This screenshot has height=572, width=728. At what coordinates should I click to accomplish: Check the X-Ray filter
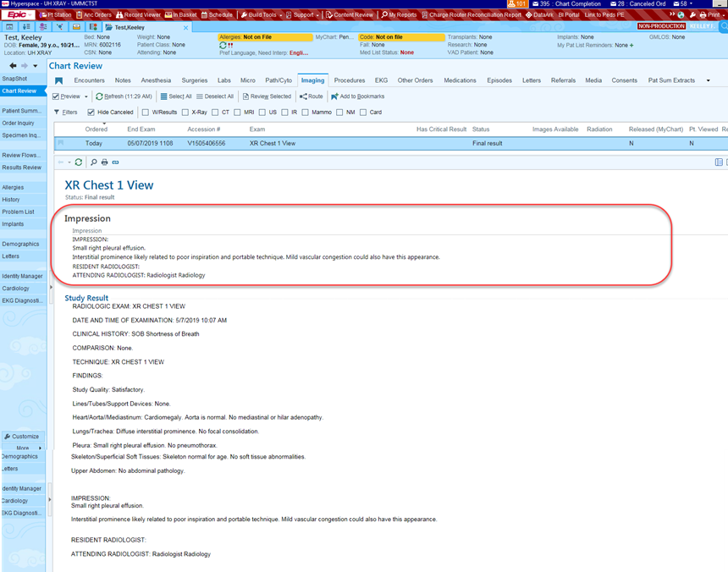point(185,113)
